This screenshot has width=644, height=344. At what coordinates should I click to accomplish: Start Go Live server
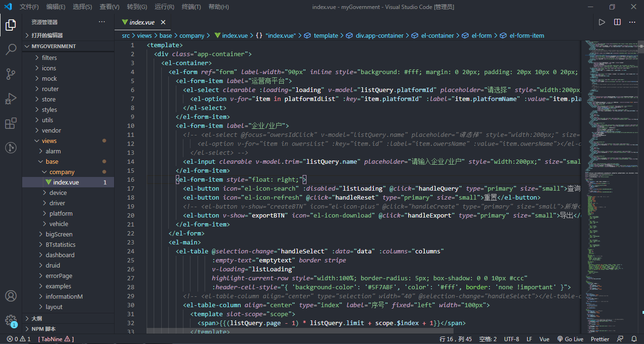pos(570,339)
